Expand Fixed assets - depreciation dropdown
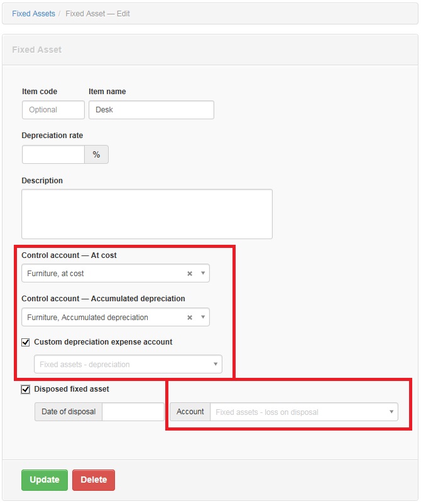421x504 pixels. (x=216, y=364)
